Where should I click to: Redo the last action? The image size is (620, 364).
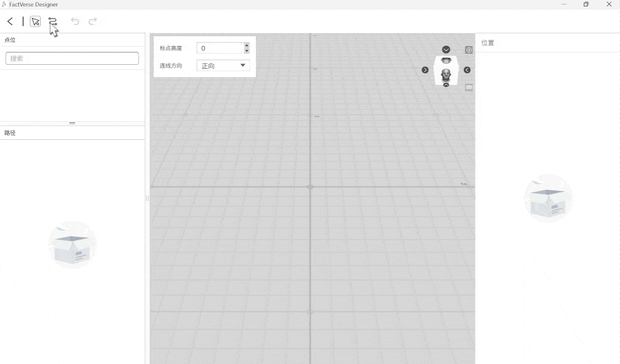point(93,21)
